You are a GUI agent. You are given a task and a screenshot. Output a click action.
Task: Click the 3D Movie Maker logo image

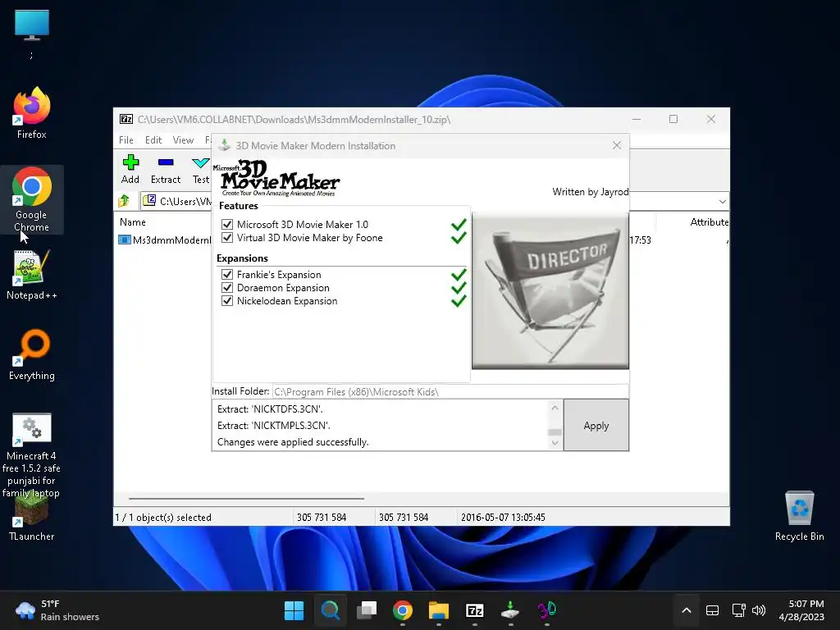[x=277, y=178]
